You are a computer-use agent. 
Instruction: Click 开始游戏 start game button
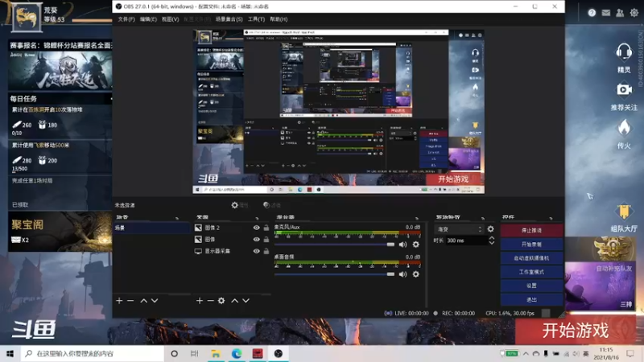click(575, 331)
